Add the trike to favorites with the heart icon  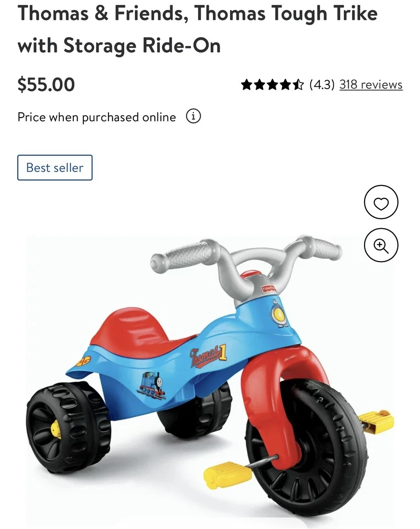381,202
